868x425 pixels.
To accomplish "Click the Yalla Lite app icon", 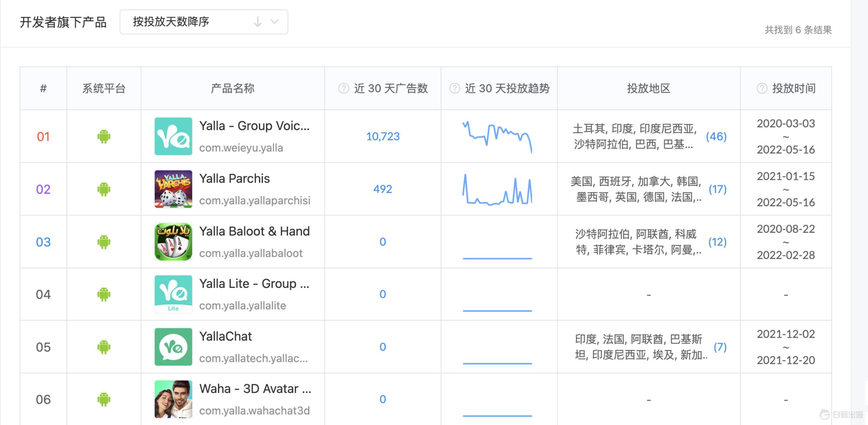I will (x=173, y=294).
